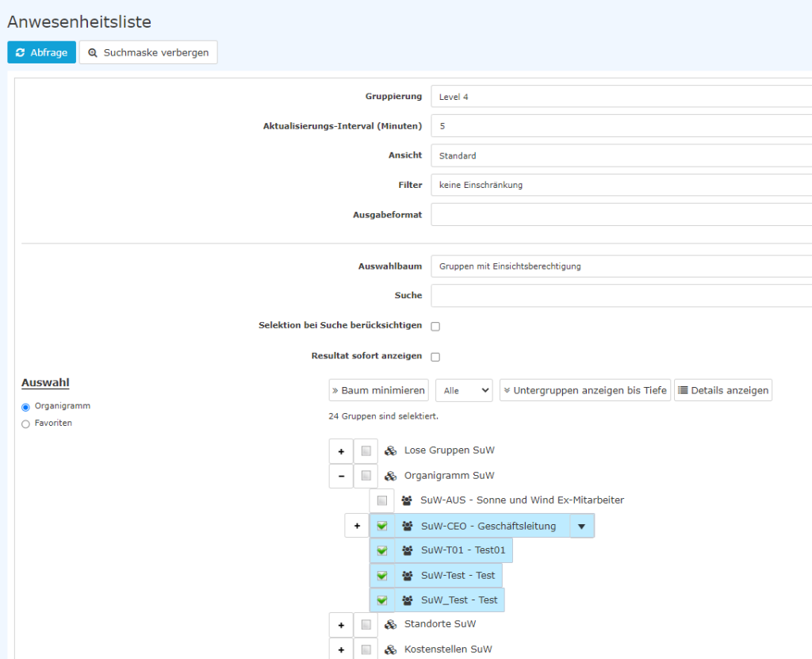Click the Auswahl heading
812x659 pixels.
pyautogui.click(x=45, y=382)
